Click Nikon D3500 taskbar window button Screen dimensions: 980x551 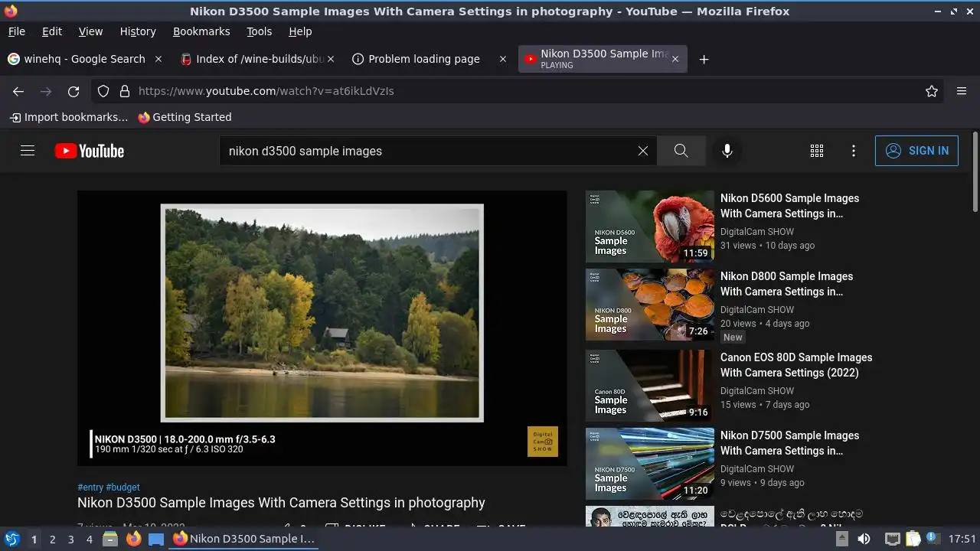coord(243,539)
